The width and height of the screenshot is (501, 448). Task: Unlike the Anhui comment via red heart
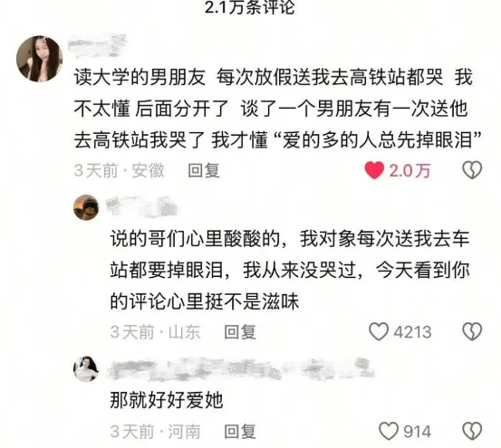374,170
